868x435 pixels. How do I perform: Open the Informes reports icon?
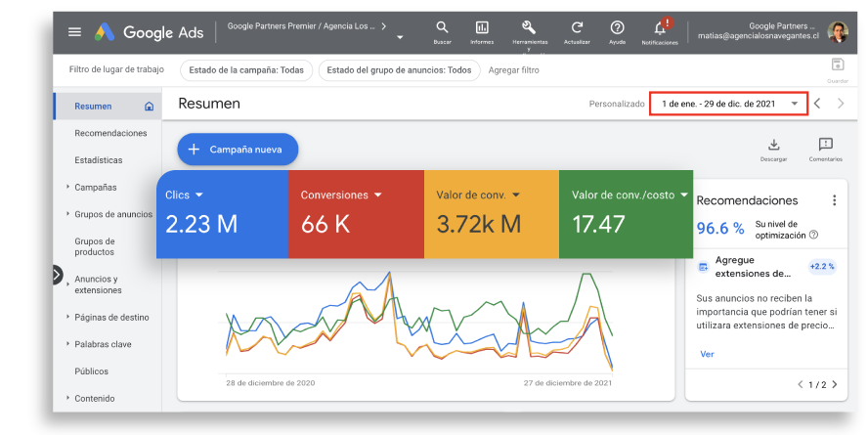pyautogui.click(x=482, y=27)
